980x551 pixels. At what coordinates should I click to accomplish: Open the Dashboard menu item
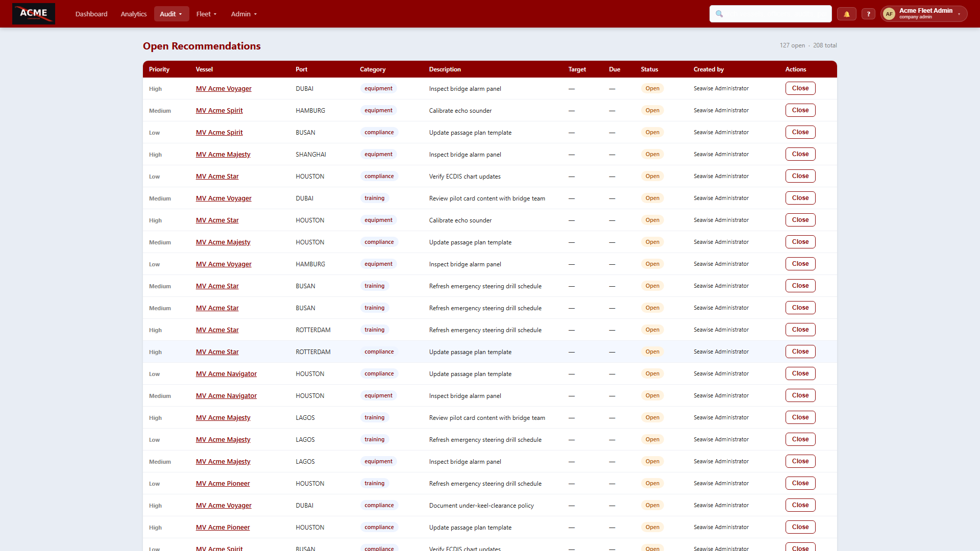click(91, 14)
